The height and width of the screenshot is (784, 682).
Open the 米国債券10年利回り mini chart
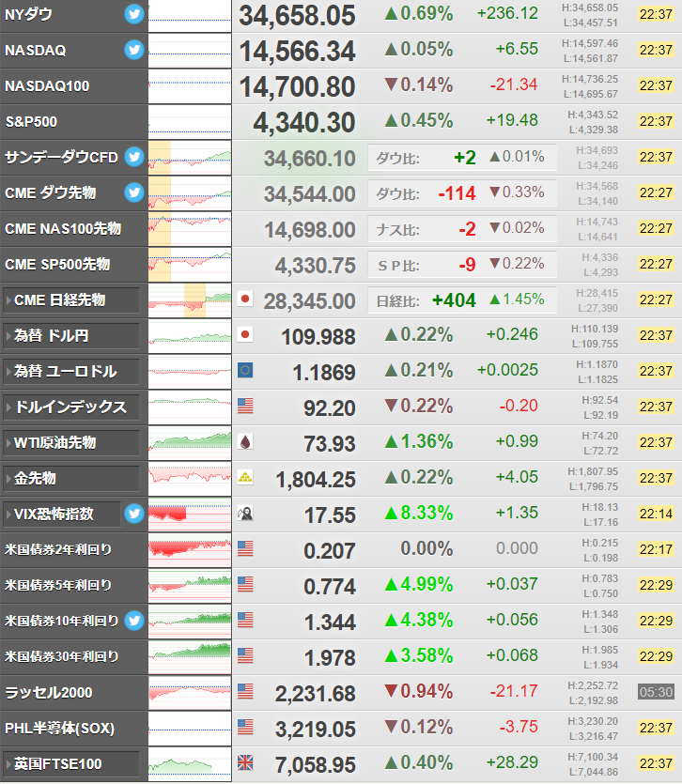click(190, 621)
